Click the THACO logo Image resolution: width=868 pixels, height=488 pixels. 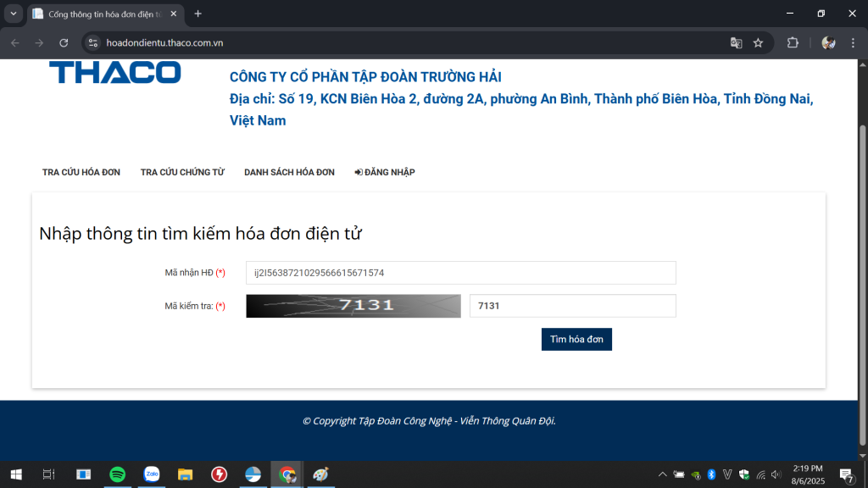[x=114, y=73]
